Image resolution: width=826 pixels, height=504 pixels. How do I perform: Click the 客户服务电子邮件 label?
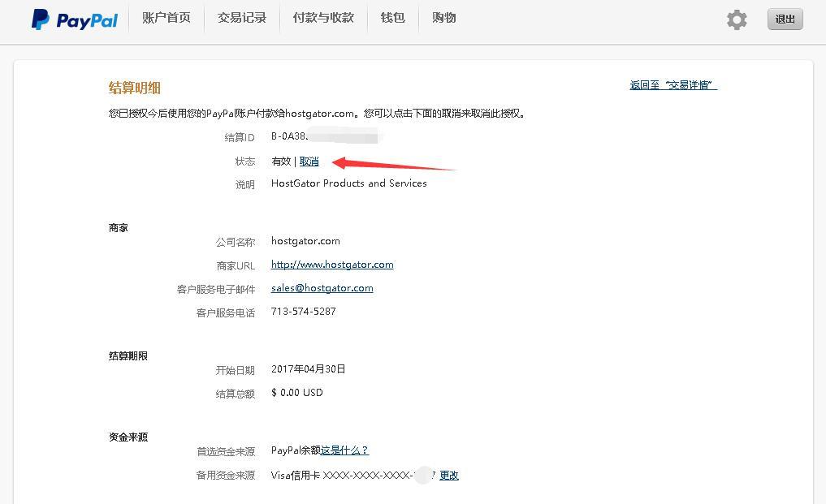click(x=216, y=289)
